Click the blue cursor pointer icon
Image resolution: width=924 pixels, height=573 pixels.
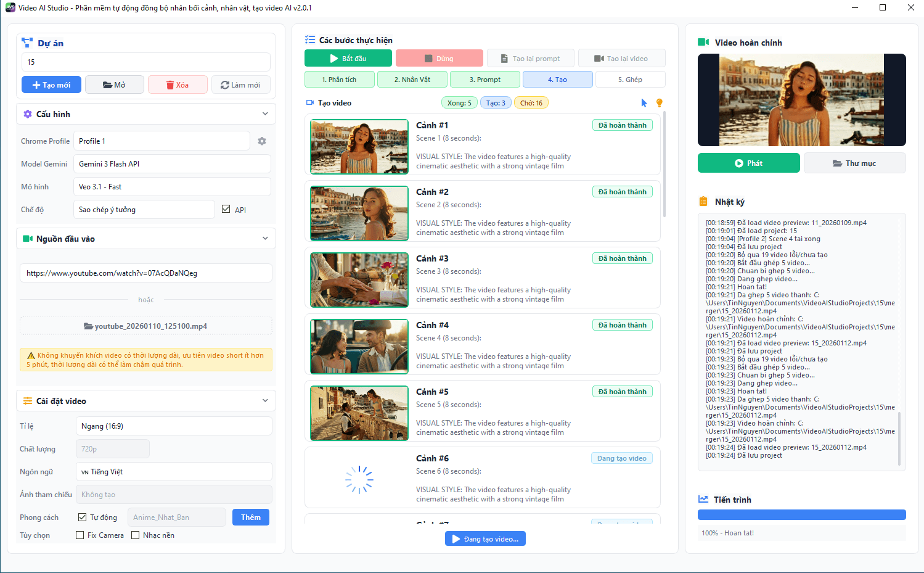644,103
